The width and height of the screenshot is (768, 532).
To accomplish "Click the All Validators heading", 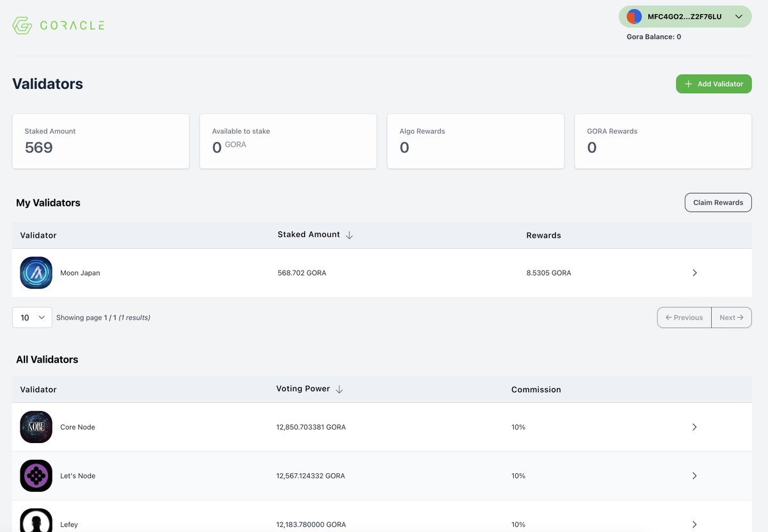I will 47,359.
